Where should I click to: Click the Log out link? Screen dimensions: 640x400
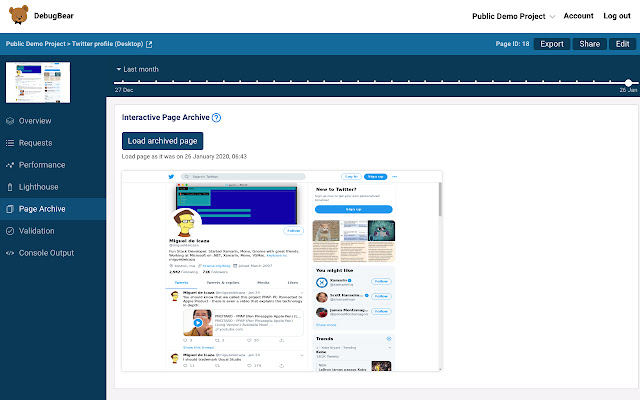click(x=617, y=16)
